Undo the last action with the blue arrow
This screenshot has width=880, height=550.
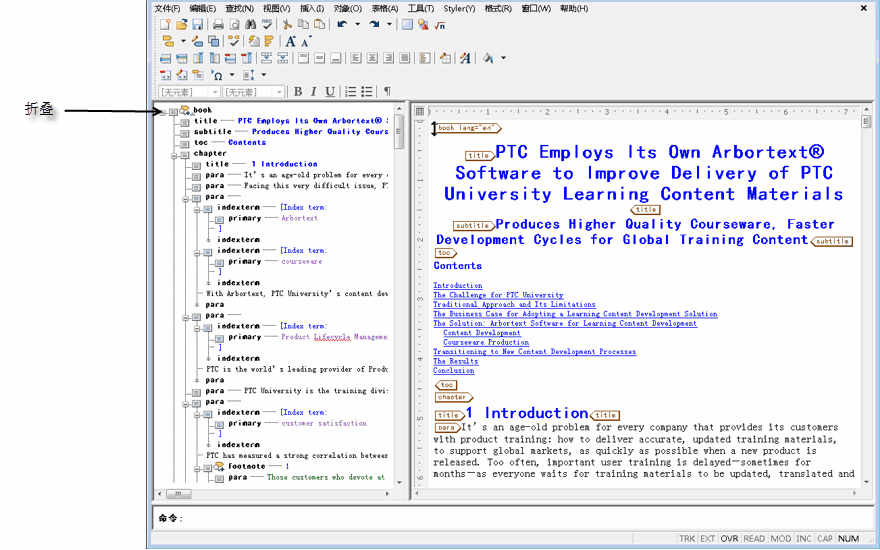[x=342, y=25]
